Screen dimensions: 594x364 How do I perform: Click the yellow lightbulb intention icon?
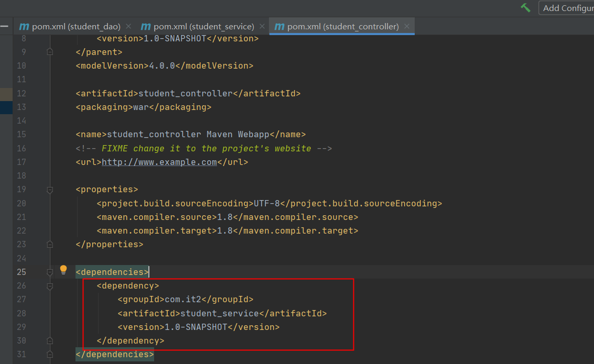coord(63,270)
